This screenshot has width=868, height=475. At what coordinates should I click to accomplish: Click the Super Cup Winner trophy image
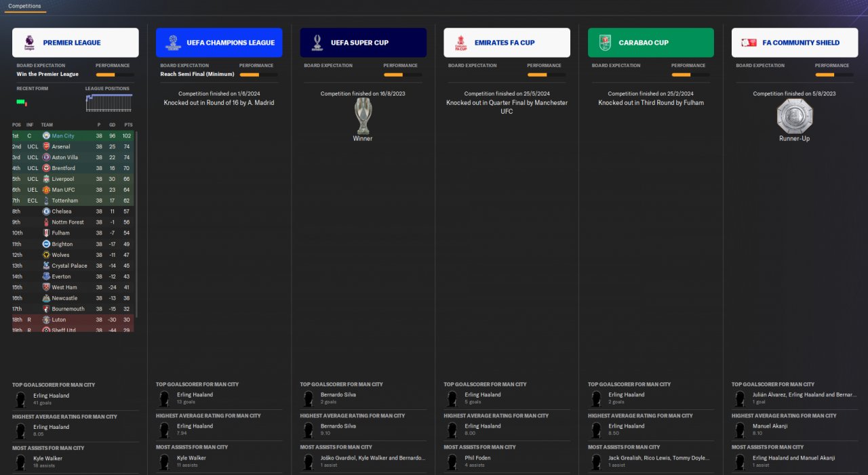pyautogui.click(x=363, y=116)
